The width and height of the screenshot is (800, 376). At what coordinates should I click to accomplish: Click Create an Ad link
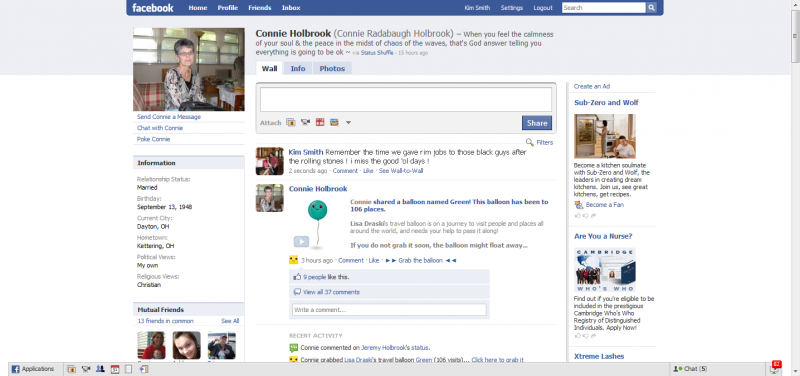592,86
